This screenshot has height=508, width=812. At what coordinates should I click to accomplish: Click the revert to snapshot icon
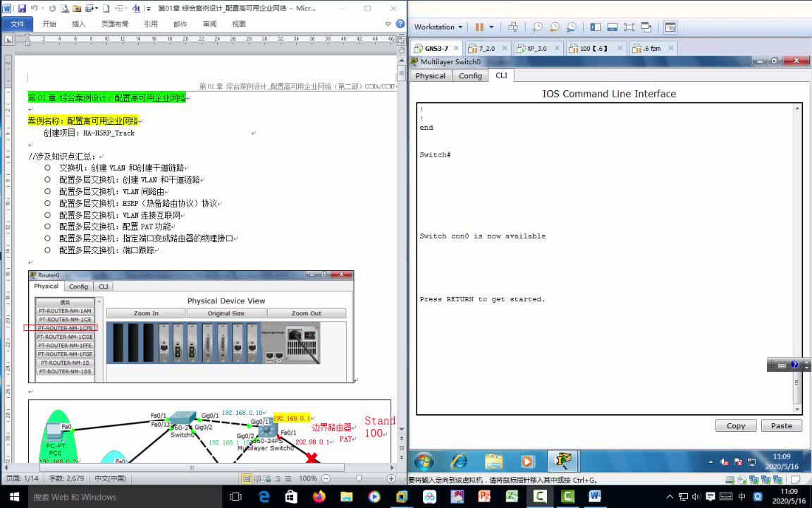554,28
